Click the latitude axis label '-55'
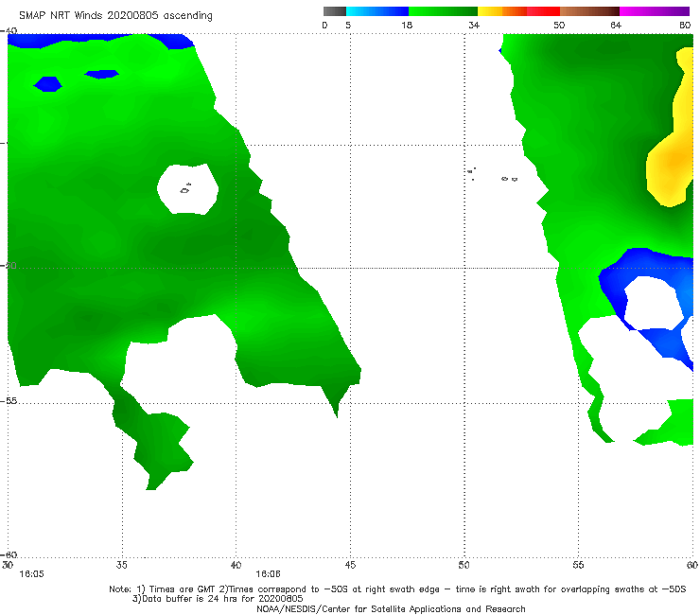 [9, 401]
